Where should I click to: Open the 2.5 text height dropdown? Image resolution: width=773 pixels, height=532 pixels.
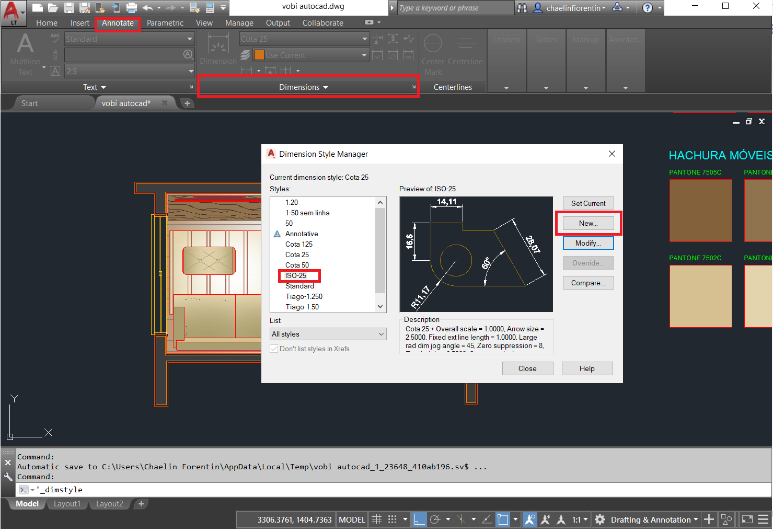(x=129, y=71)
